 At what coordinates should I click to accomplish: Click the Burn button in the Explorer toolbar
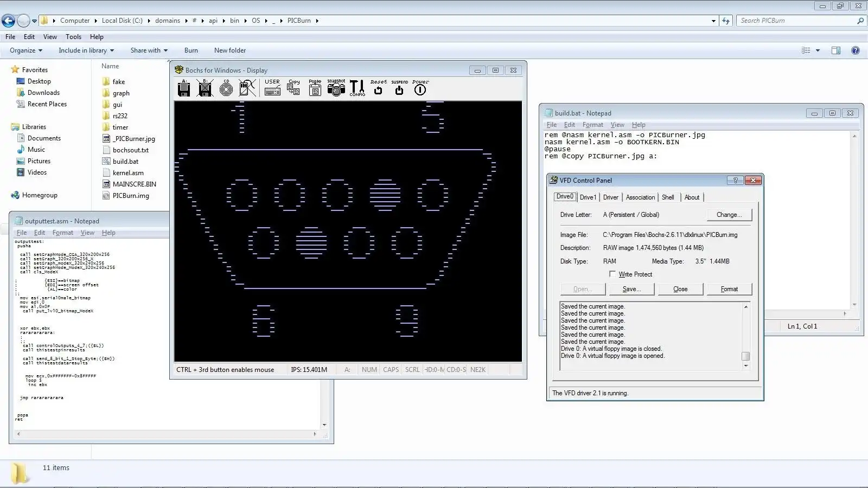point(191,50)
